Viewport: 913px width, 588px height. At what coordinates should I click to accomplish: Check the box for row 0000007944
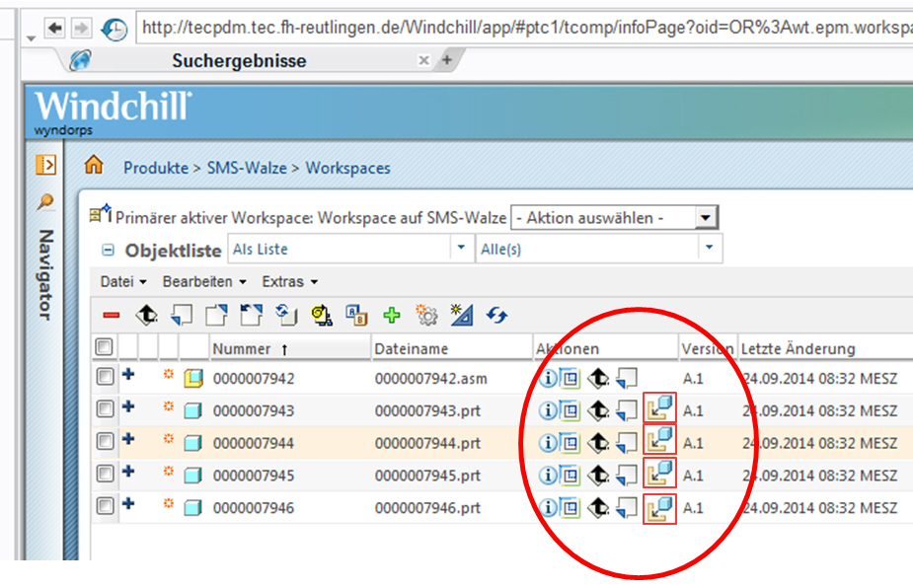click(105, 441)
